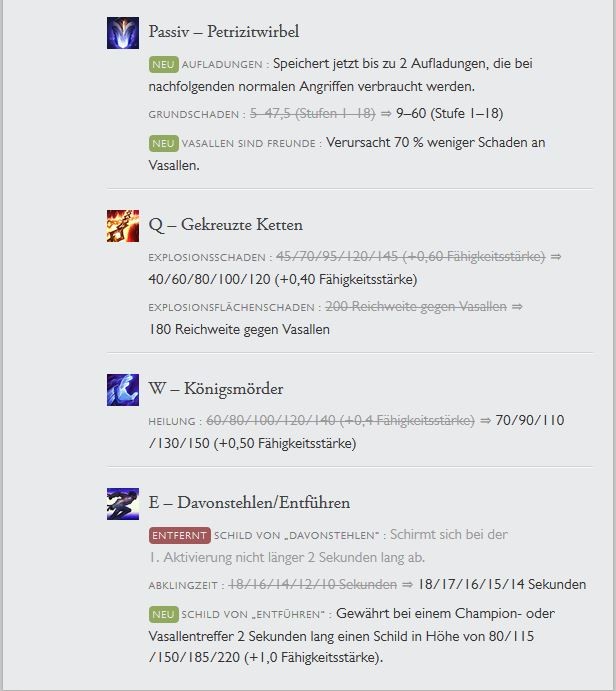Click the Abklingzeit label
This screenshot has height=691, width=616.
[x=183, y=586]
